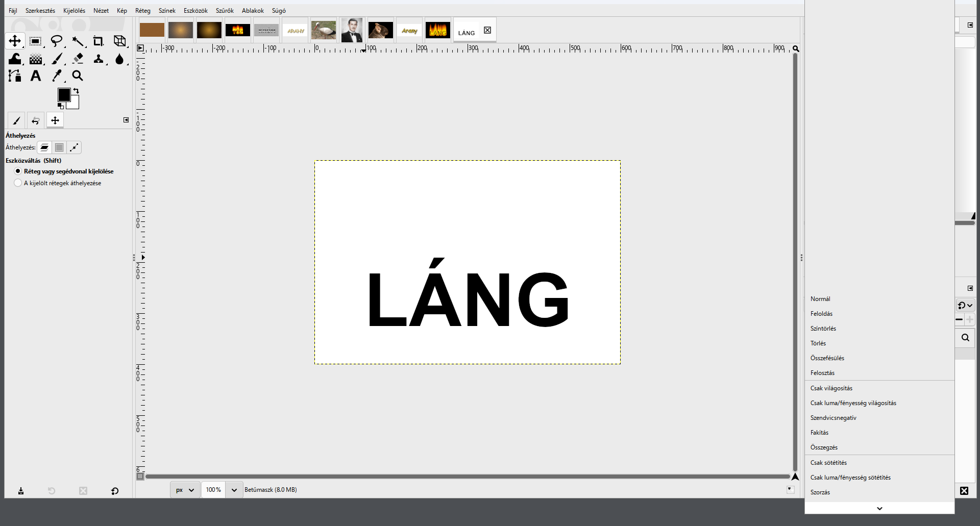Viewport: 980px width, 526px height.
Task: Select the Zoom magnifier tool
Action: click(x=78, y=76)
